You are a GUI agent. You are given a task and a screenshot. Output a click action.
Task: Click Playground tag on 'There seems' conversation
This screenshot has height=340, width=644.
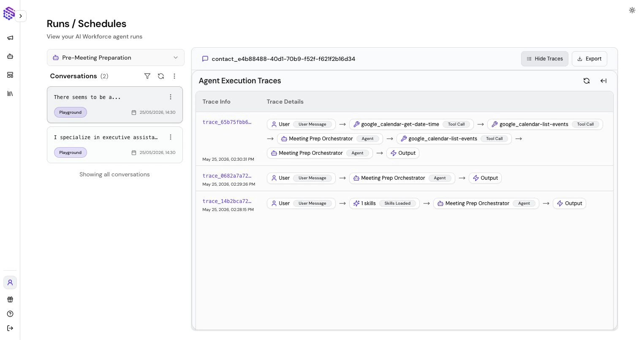(71, 112)
